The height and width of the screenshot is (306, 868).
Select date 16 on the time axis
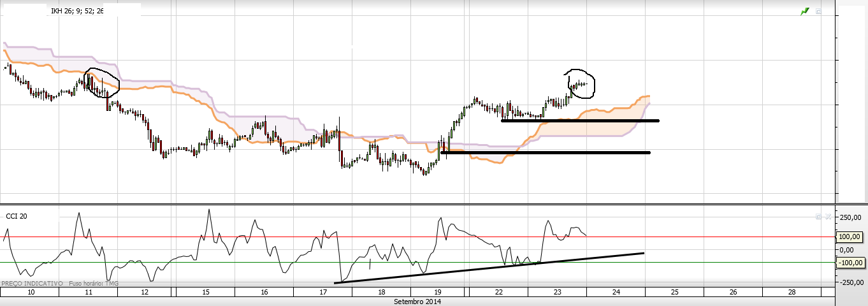[264, 292]
